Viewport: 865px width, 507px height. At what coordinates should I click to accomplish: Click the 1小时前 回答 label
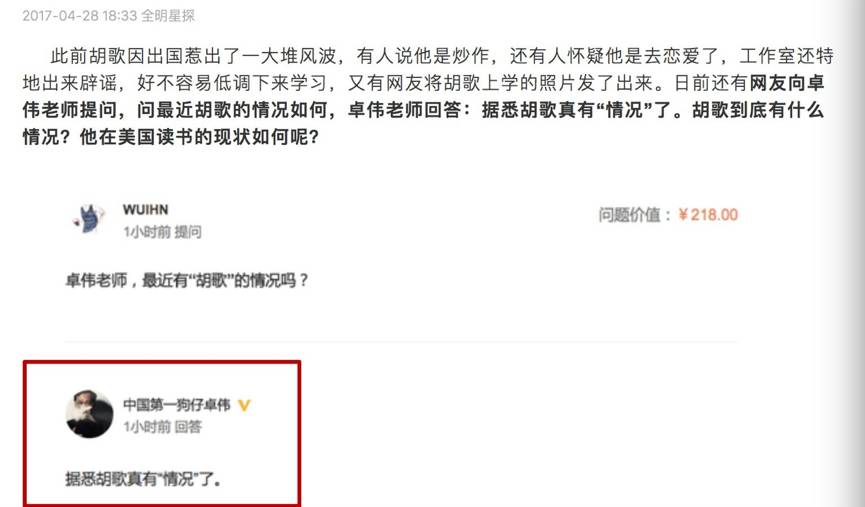tap(162, 426)
